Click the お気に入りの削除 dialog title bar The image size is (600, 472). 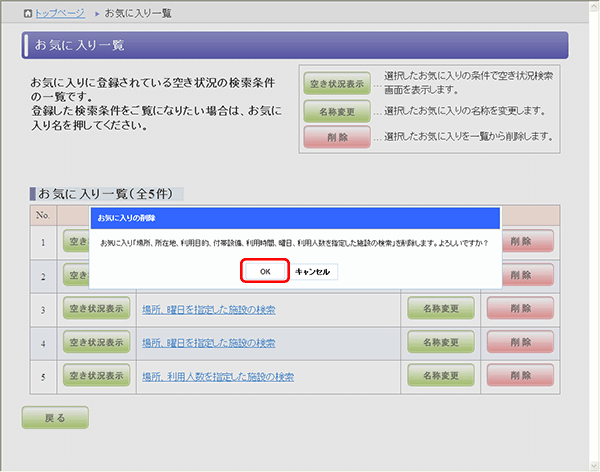tap(295, 218)
